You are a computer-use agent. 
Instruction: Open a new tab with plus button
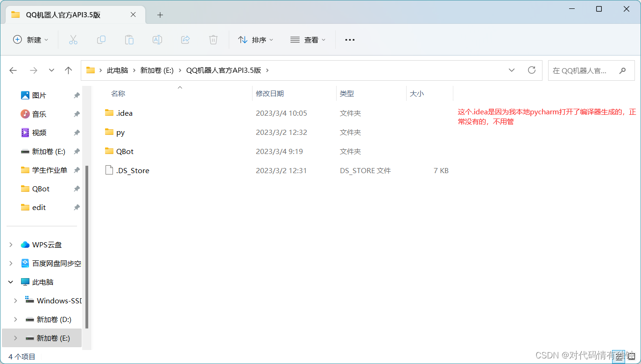(x=160, y=15)
